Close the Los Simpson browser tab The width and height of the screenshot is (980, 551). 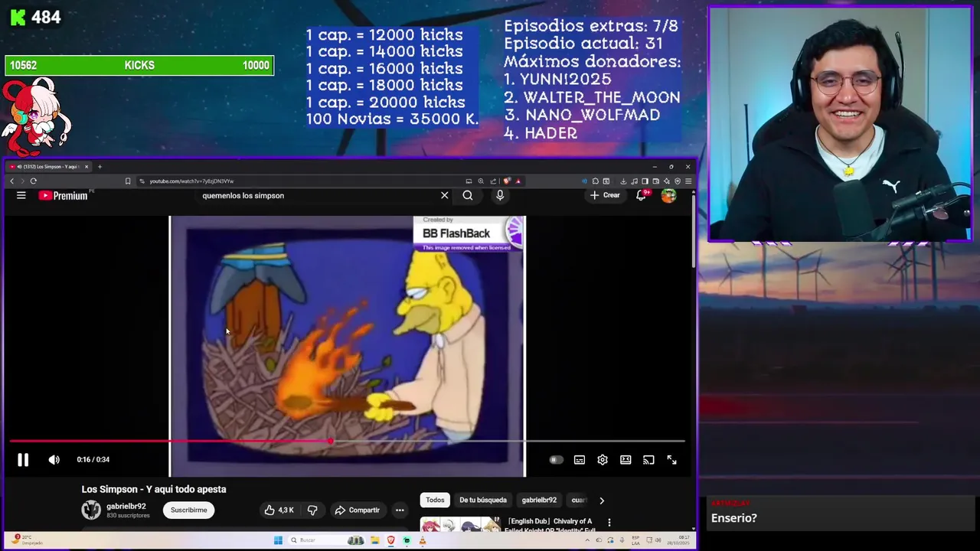tap(87, 167)
